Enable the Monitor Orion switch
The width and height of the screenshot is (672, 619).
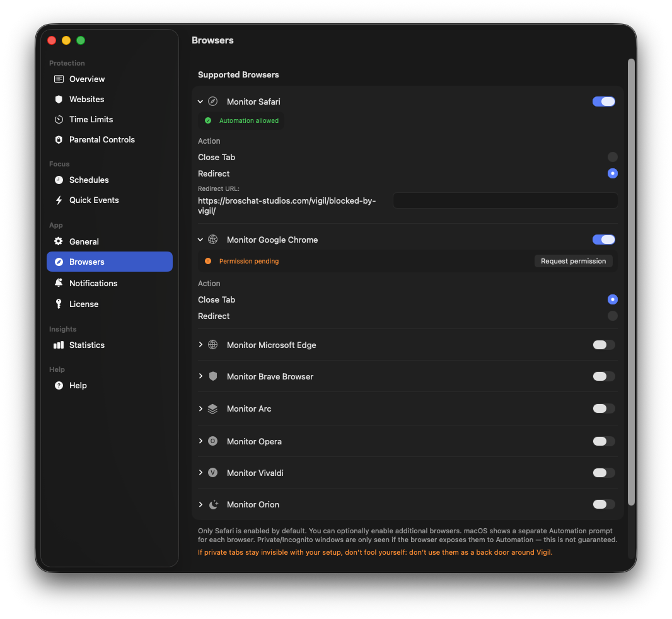(603, 504)
